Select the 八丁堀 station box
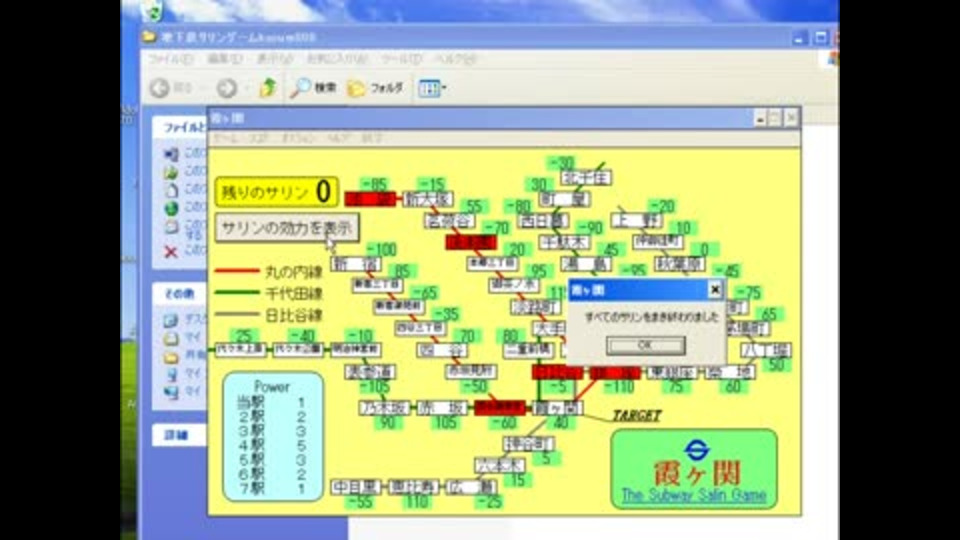The width and height of the screenshot is (960, 540). click(x=766, y=351)
